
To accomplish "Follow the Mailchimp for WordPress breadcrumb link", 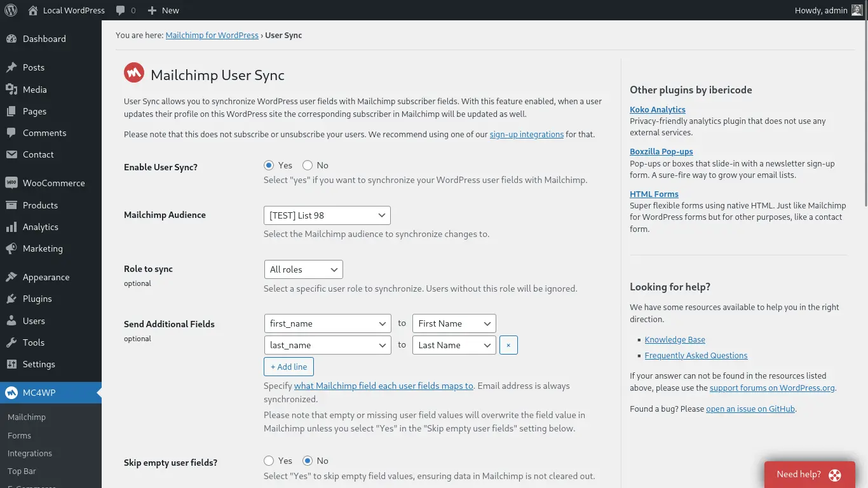I will pyautogui.click(x=212, y=36).
